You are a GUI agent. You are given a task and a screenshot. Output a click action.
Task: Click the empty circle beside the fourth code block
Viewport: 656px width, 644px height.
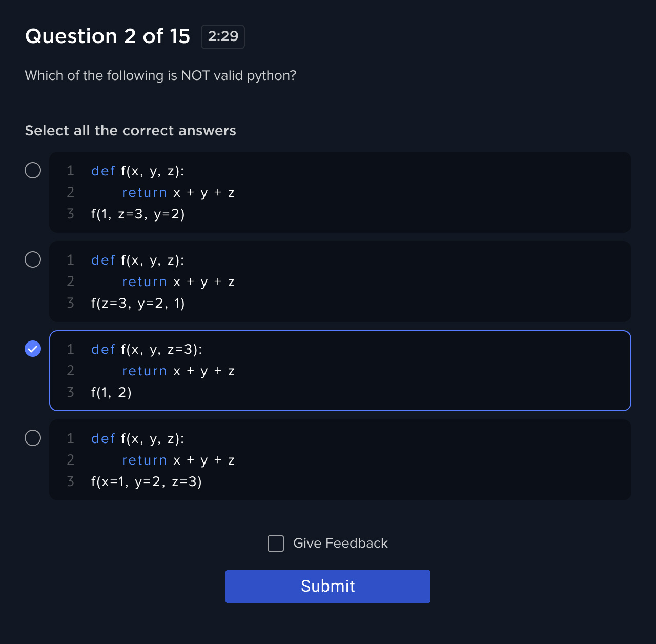point(33,437)
